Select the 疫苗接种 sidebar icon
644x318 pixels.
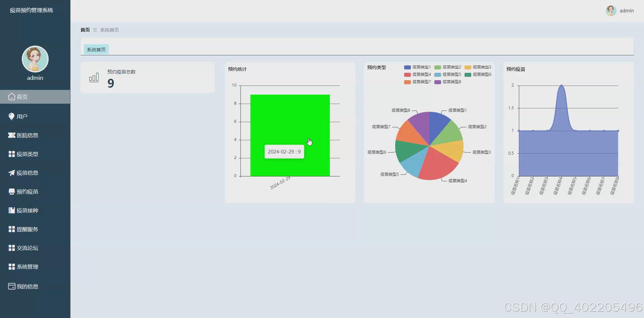(x=11, y=210)
